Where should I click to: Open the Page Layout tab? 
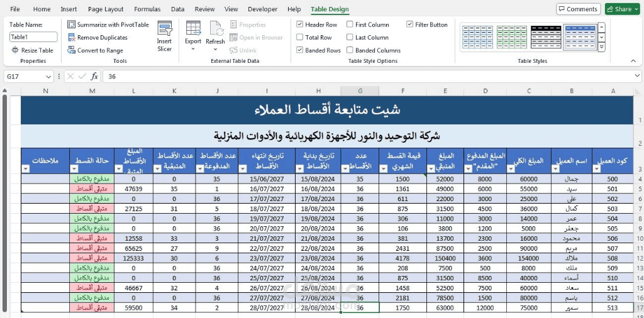[x=106, y=9]
